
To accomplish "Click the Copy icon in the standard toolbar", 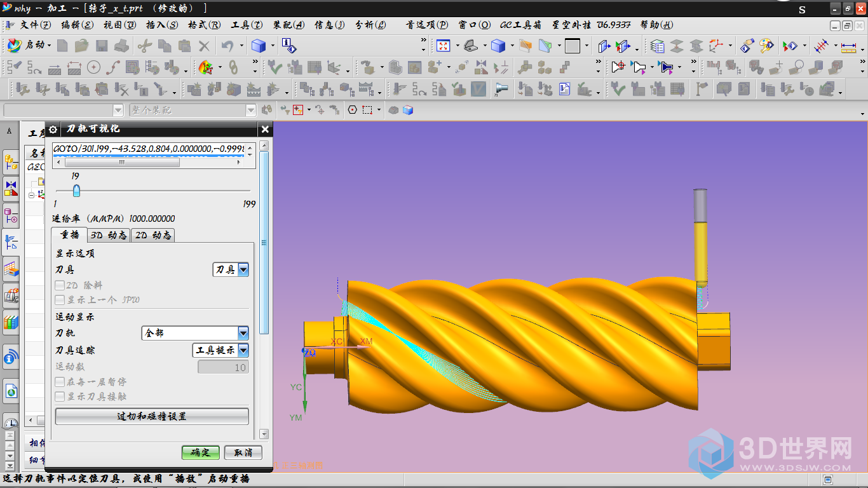I will point(165,46).
